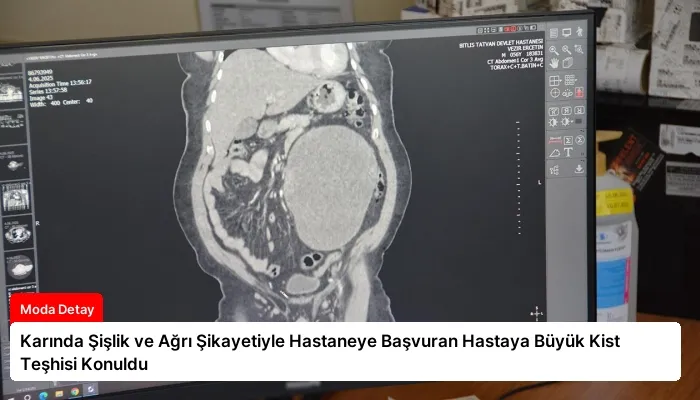Select the red ruler measurement tool
This screenshot has height=400, width=700.
pos(555,140)
